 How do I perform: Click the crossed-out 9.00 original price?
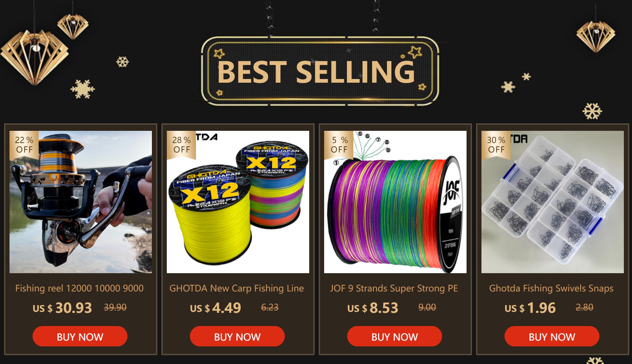coord(427,307)
